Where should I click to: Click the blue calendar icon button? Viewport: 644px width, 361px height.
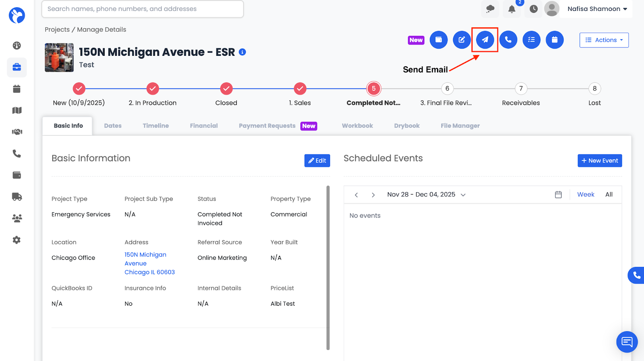pyautogui.click(x=555, y=40)
